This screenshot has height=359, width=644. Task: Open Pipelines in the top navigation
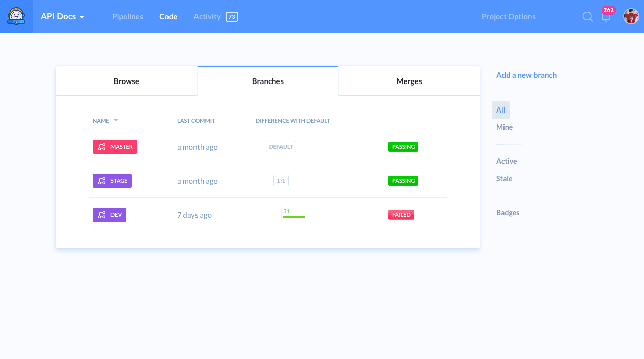pos(127,17)
